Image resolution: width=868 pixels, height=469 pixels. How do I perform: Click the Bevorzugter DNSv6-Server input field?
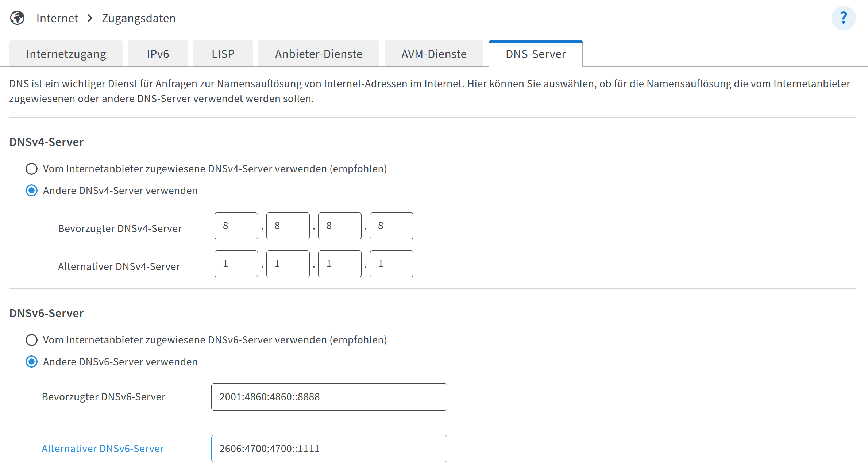[x=329, y=397]
